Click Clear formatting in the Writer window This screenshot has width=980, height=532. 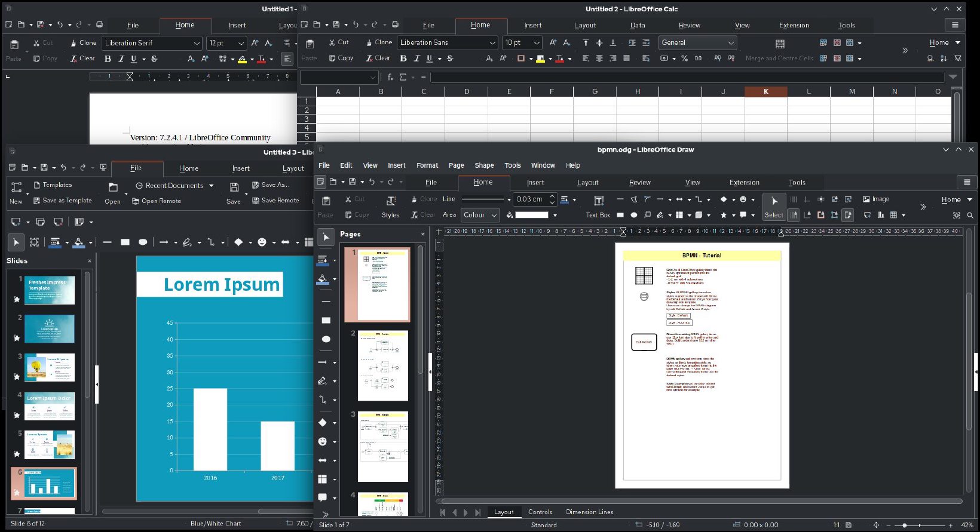(82, 59)
